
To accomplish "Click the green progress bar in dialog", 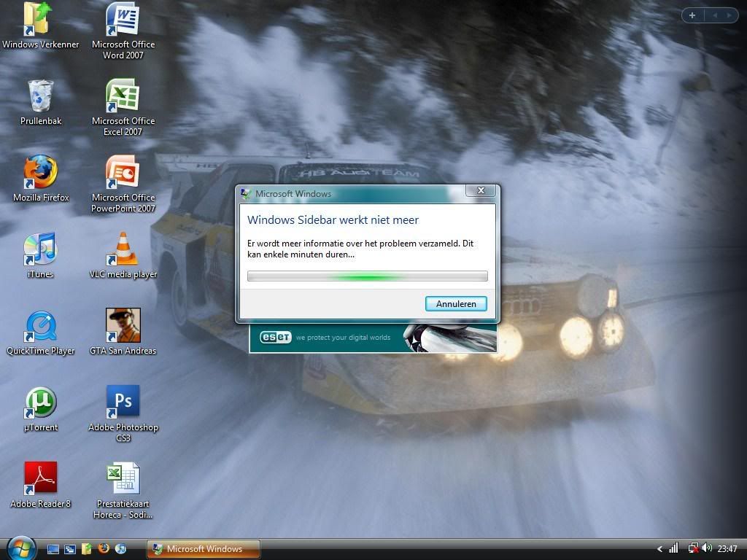I will click(x=368, y=276).
